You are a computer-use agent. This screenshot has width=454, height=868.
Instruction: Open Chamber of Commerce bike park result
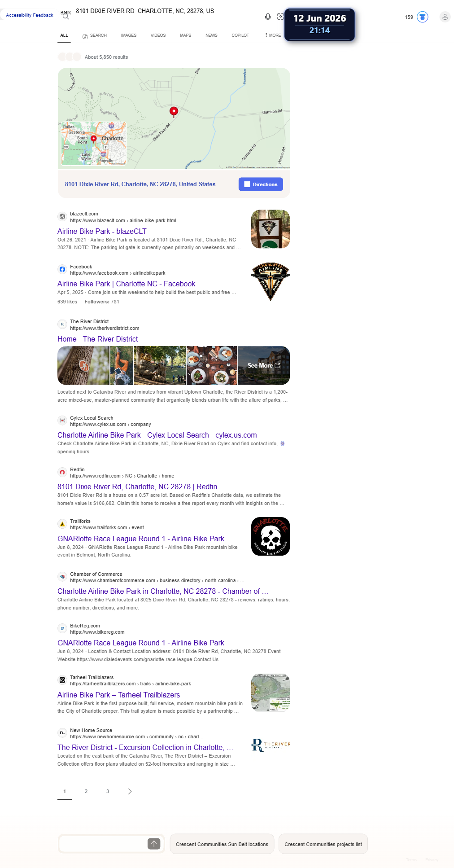tap(163, 591)
